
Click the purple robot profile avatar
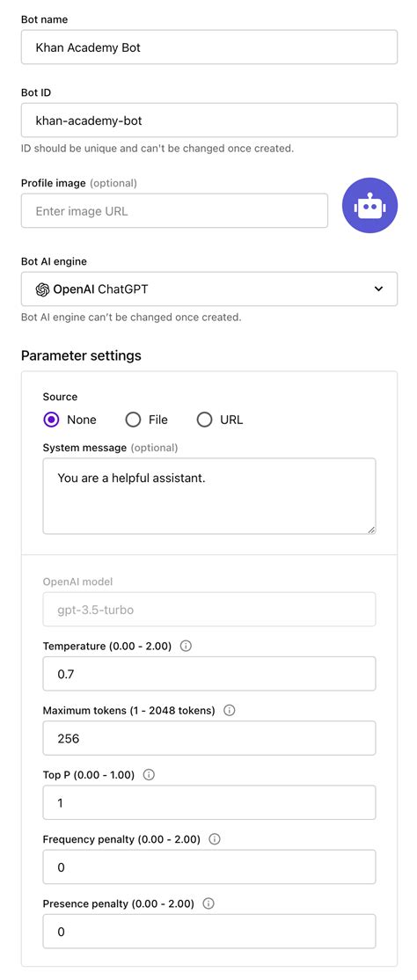coord(369,206)
